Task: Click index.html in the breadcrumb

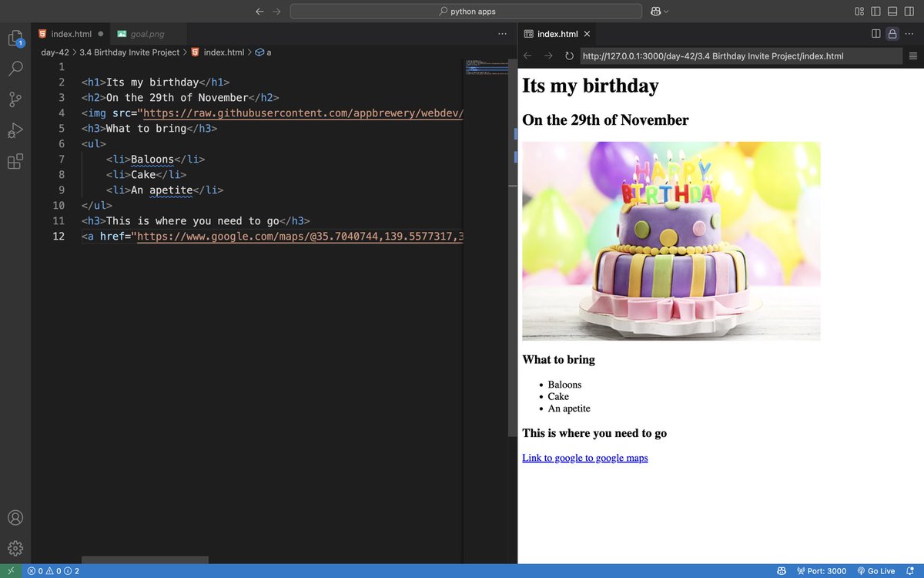Action: coord(223,52)
